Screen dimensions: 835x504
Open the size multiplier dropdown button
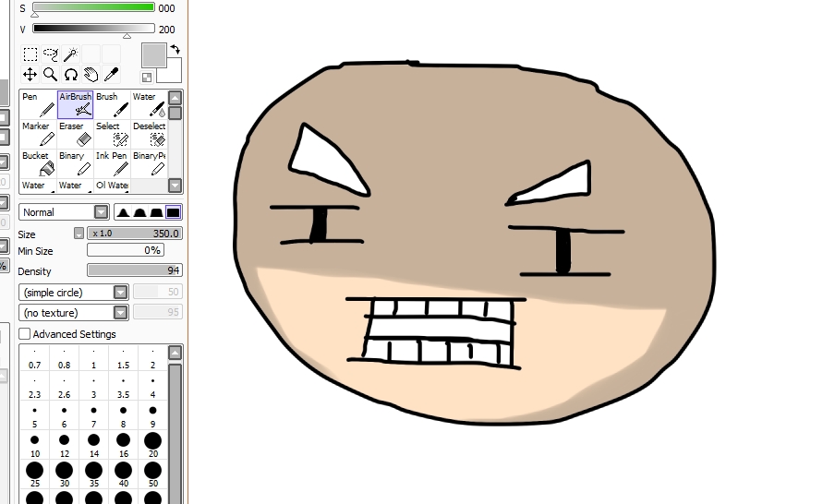tap(79, 234)
